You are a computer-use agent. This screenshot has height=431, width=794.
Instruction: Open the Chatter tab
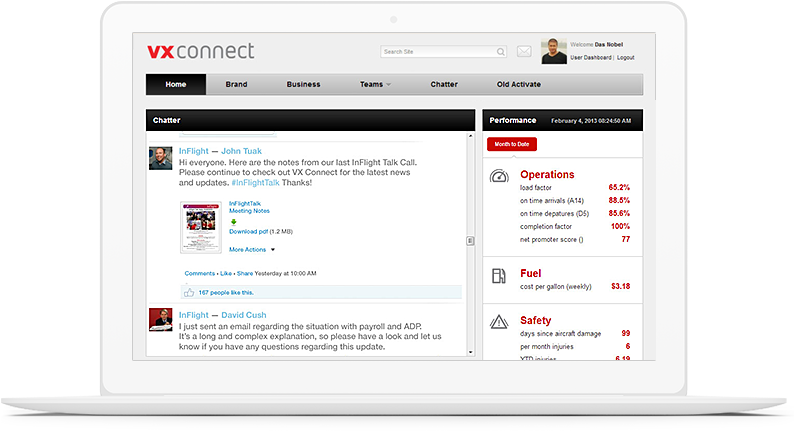444,85
